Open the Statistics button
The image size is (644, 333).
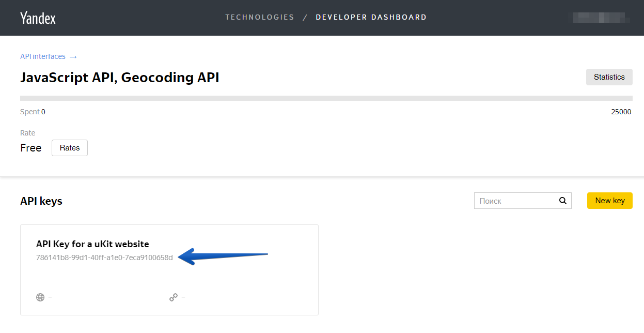click(x=609, y=77)
